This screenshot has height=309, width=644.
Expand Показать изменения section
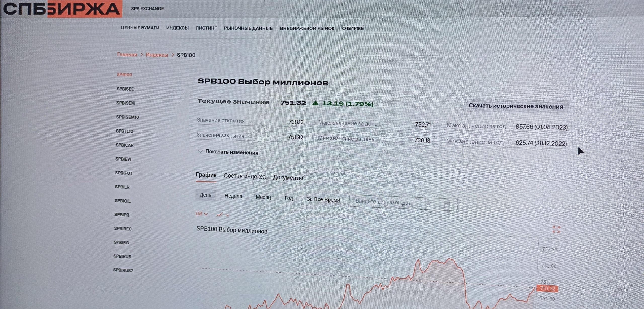coord(228,152)
